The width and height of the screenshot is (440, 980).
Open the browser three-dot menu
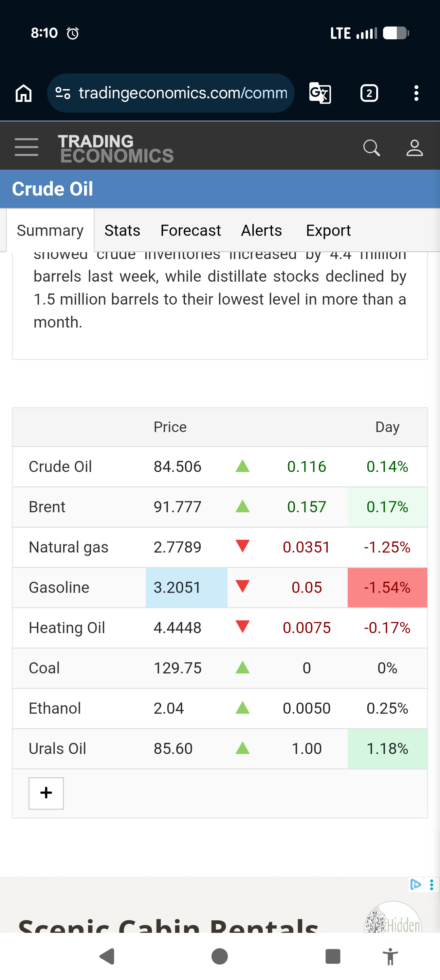point(416,93)
